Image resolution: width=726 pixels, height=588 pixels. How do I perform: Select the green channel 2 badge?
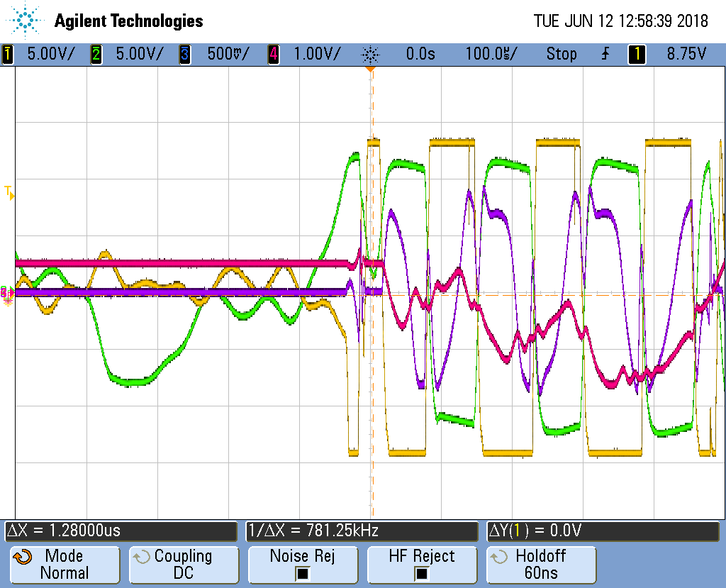[x=96, y=54]
